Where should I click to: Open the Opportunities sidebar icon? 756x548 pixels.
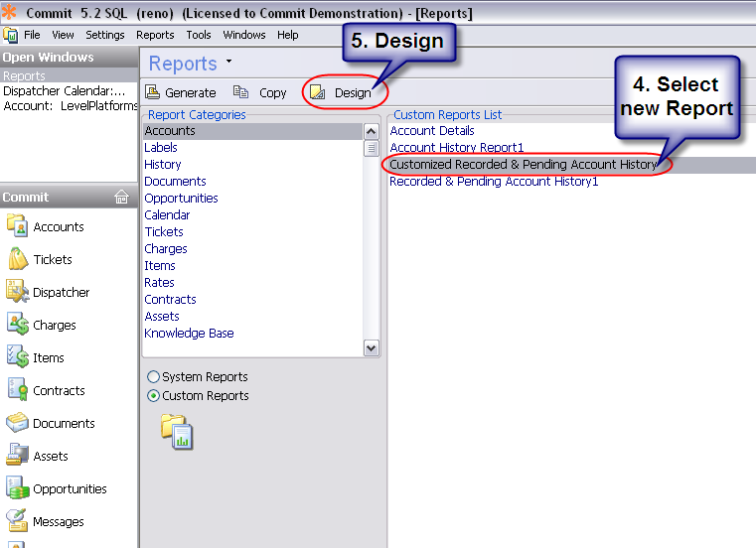point(18,488)
